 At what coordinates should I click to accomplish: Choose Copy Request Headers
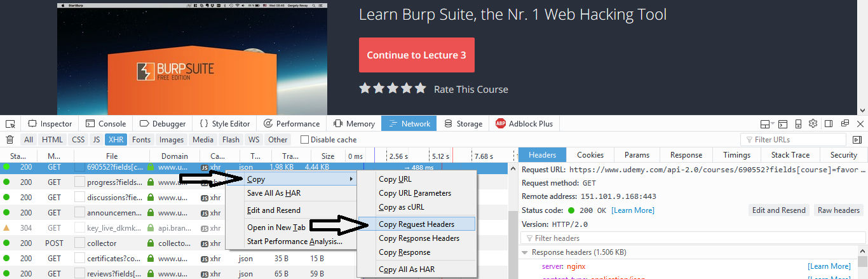point(416,224)
